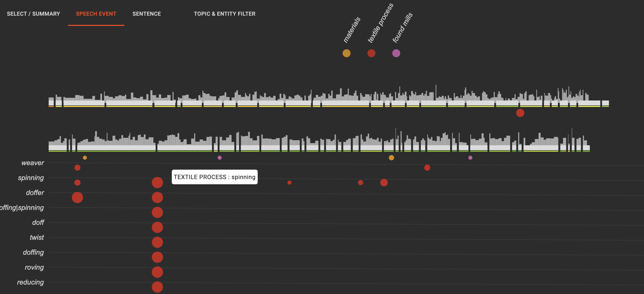Toggle the materials category in the legend
The height and width of the screenshot is (294, 644).
coord(346,53)
